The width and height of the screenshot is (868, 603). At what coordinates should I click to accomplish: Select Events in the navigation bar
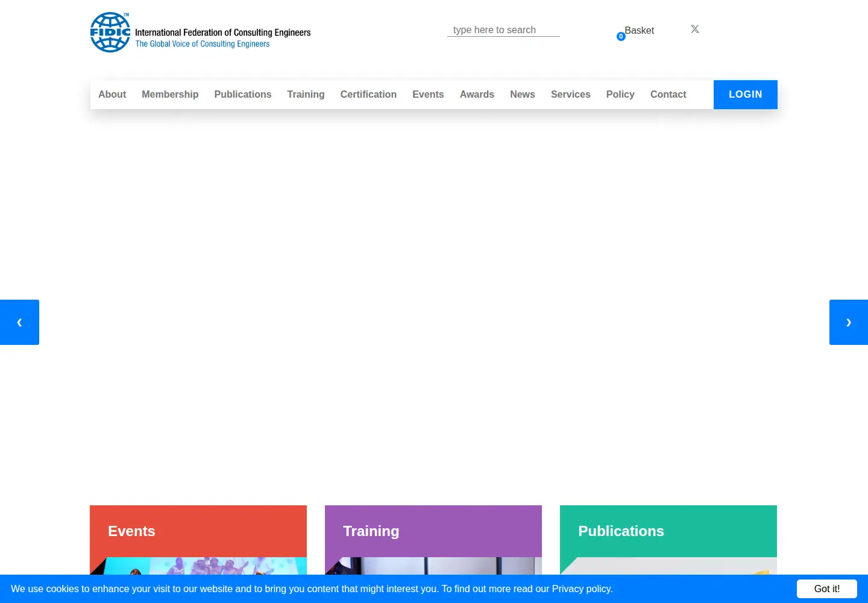click(428, 95)
